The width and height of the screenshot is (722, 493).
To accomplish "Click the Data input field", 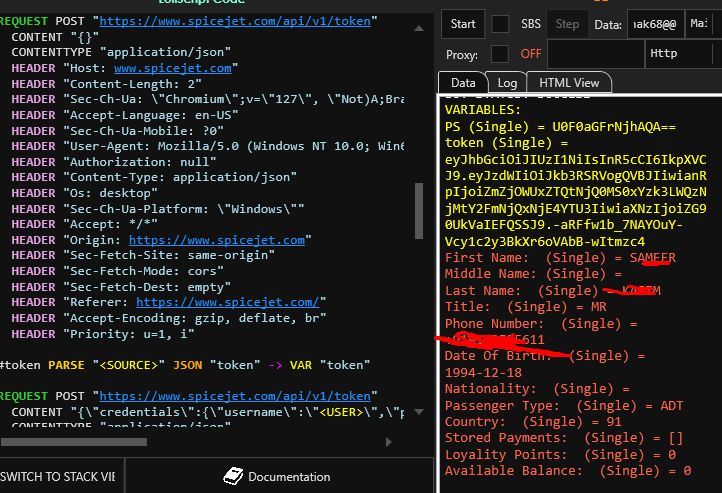I will (655, 24).
